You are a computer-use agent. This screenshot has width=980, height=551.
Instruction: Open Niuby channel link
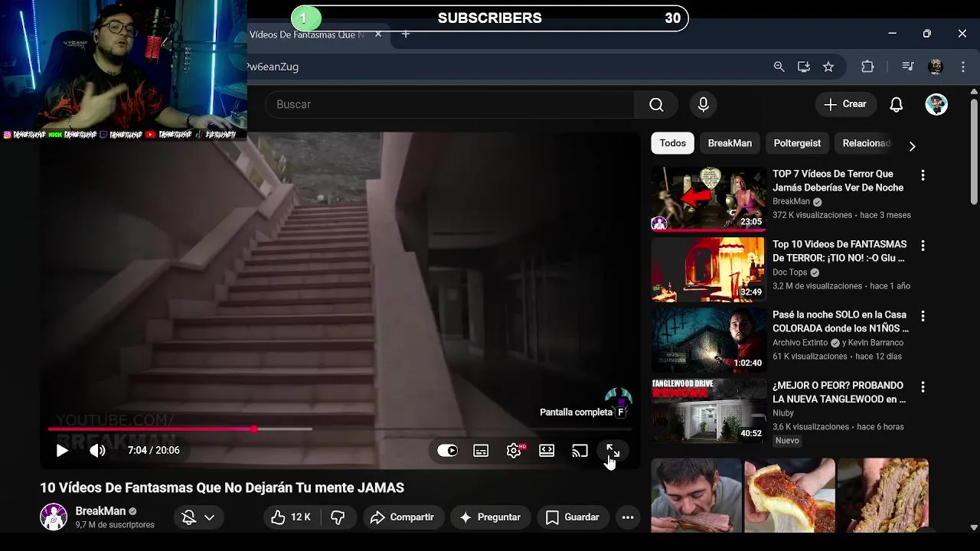[x=783, y=413]
